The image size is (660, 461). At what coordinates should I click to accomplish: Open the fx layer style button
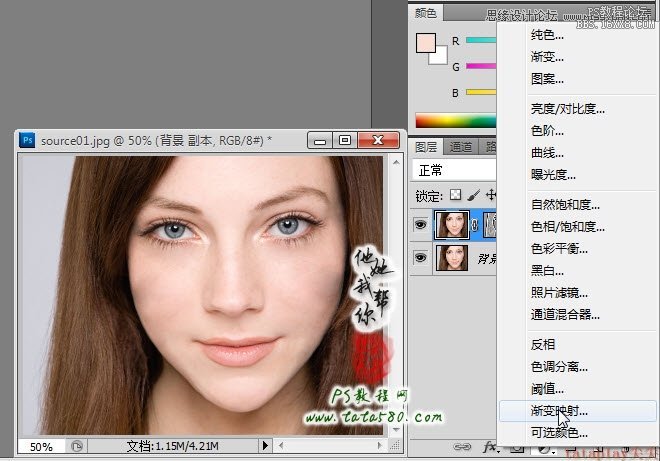click(491, 447)
